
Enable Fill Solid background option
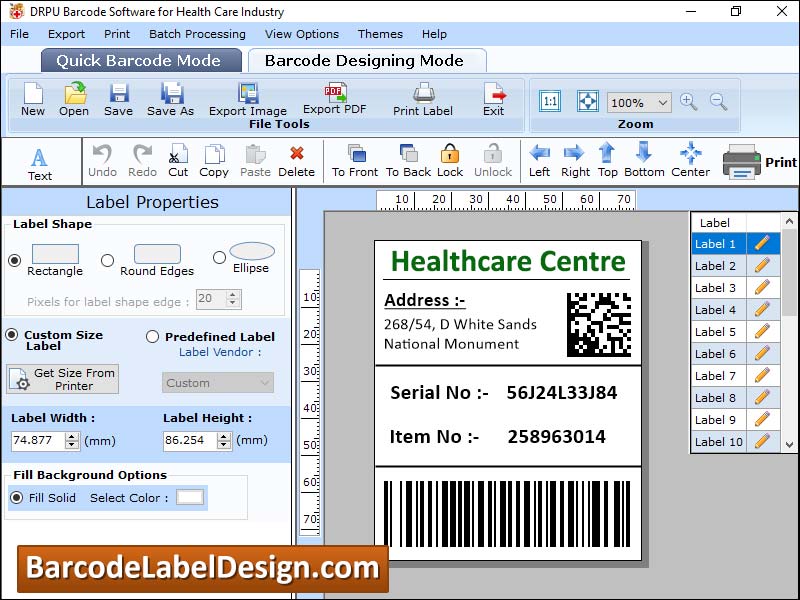(15, 498)
